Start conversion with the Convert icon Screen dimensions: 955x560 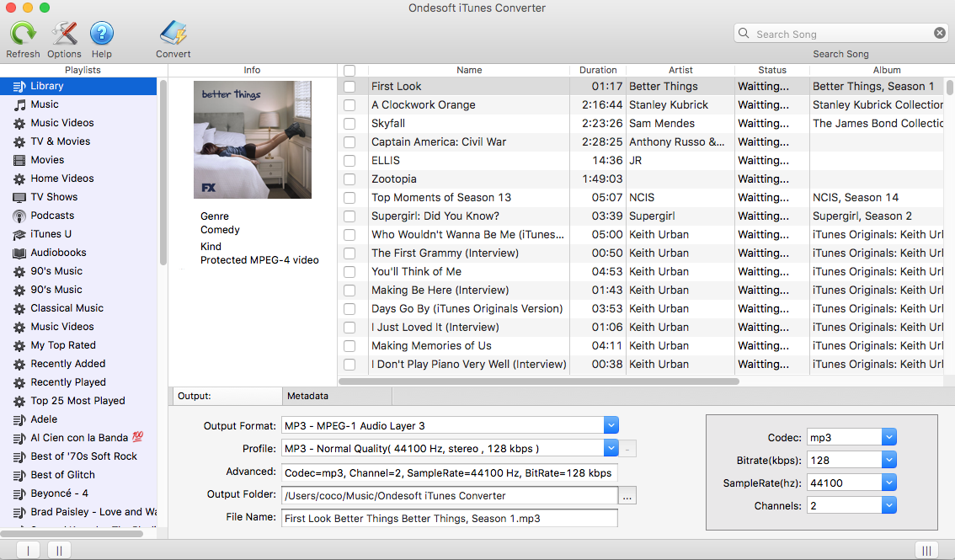pyautogui.click(x=173, y=33)
